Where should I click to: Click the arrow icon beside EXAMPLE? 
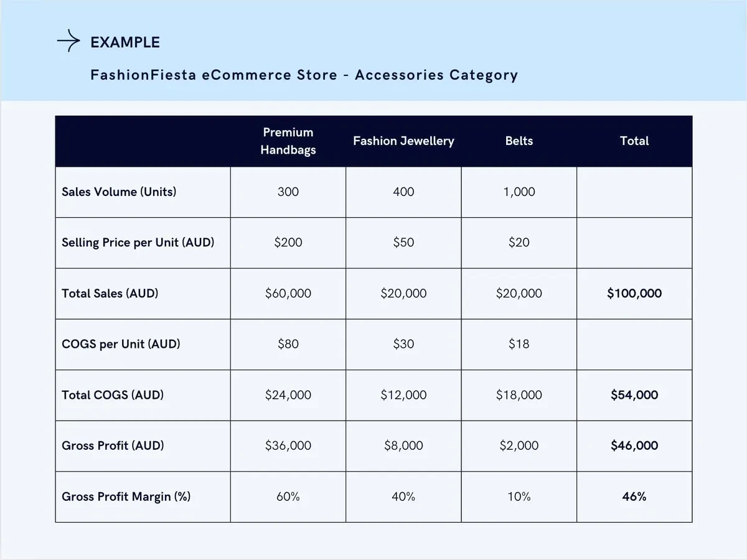[68, 42]
